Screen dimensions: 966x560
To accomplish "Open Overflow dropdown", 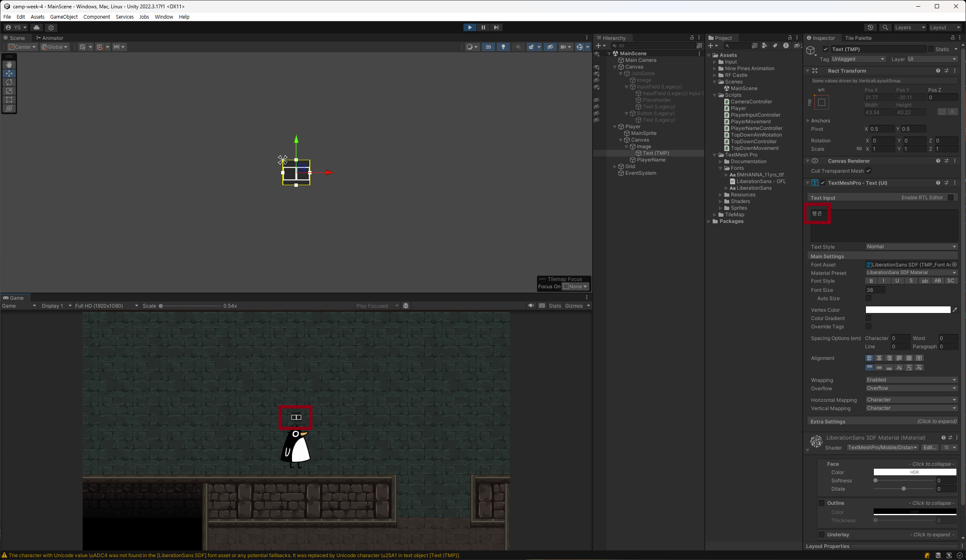I will pos(912,388).
